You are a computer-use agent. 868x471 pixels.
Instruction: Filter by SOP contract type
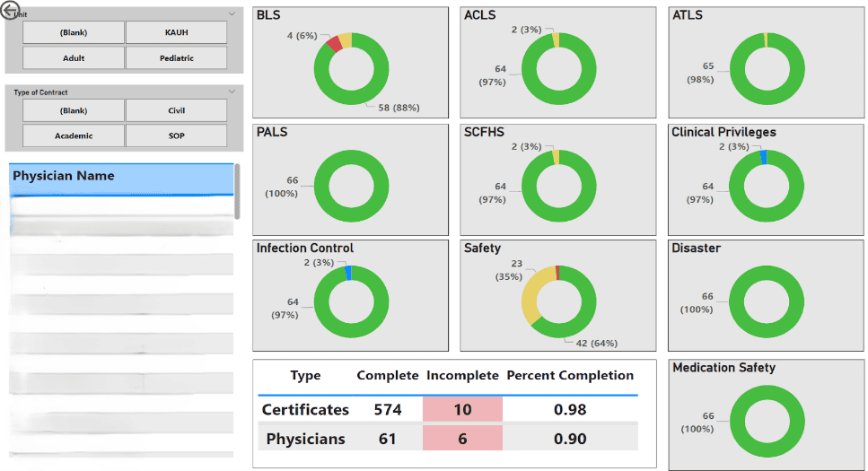tap(176, 135)
